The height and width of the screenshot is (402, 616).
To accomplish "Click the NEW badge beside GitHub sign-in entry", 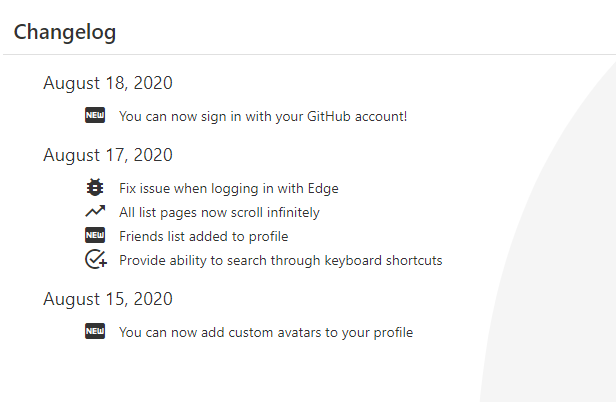I will click(95, 116).
